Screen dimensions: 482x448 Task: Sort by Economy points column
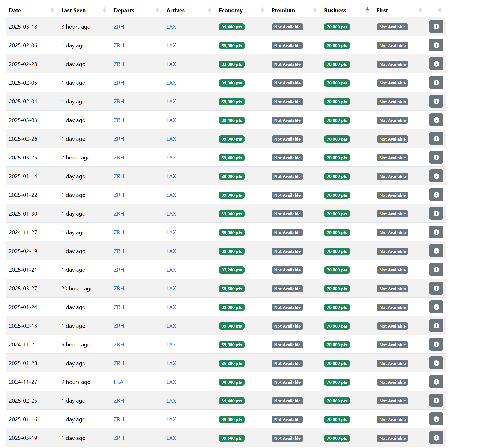(231, 10)
